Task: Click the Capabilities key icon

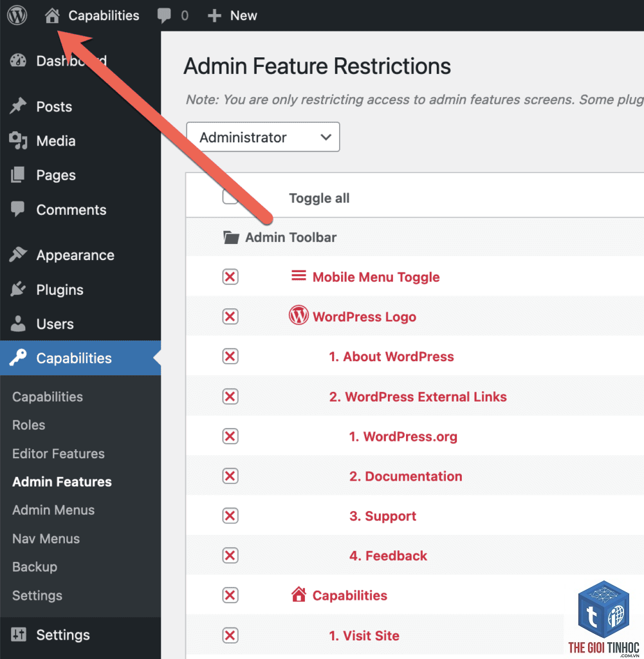Action: [x=18, y=358]
